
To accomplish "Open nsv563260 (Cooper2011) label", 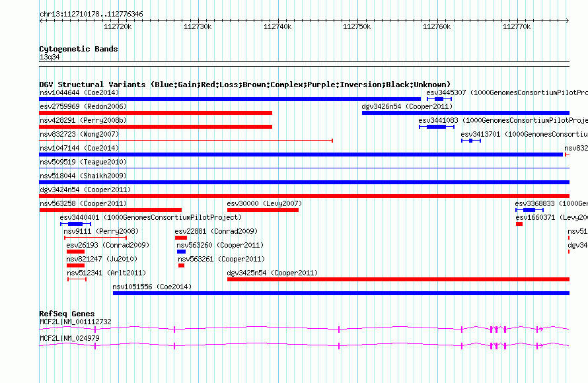I will click(220, 245).
